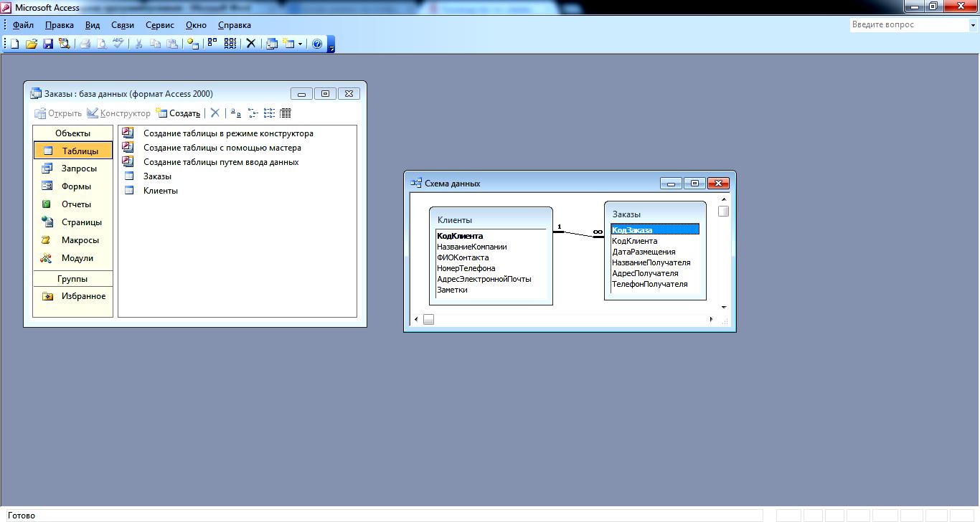Expand toolbar options at toolbar end

(331, 44)
